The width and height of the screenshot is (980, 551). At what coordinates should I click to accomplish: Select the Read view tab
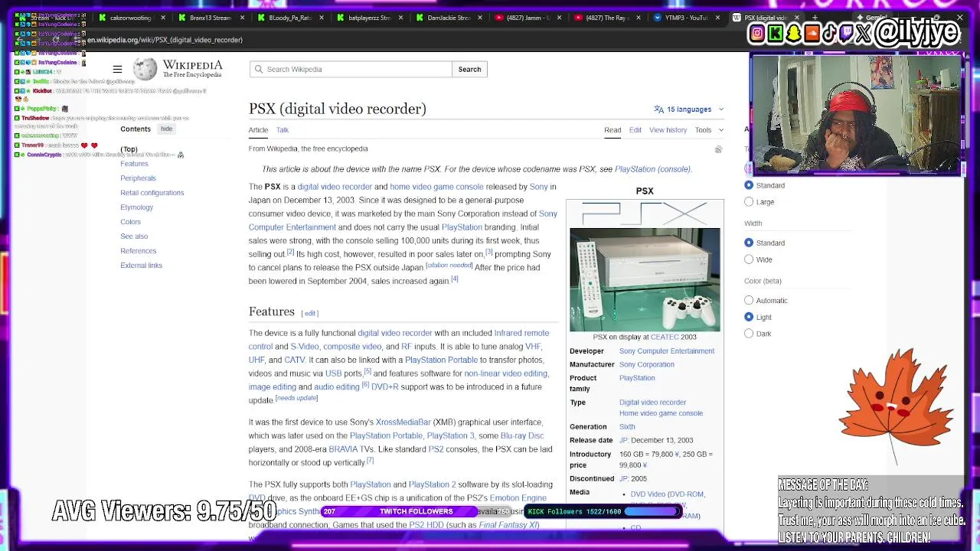pyautogui.click(x=612, y=130)
